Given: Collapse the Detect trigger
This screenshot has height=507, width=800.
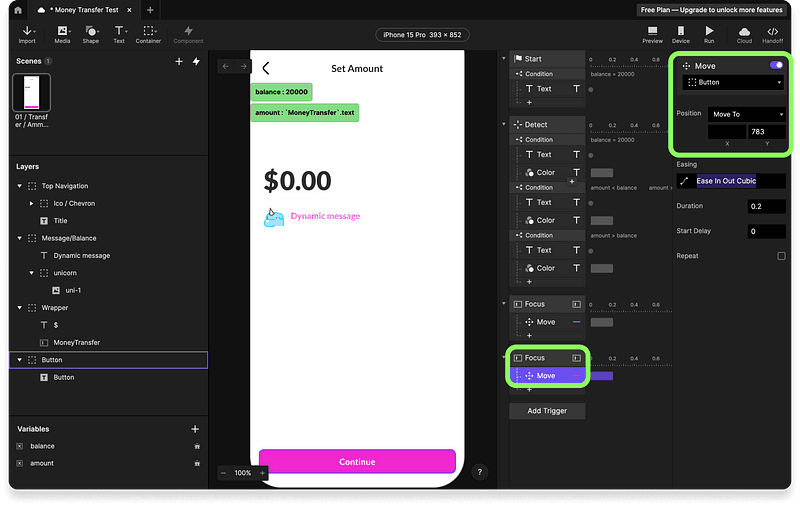Looking at the screenshot, I should click(504, 124).
